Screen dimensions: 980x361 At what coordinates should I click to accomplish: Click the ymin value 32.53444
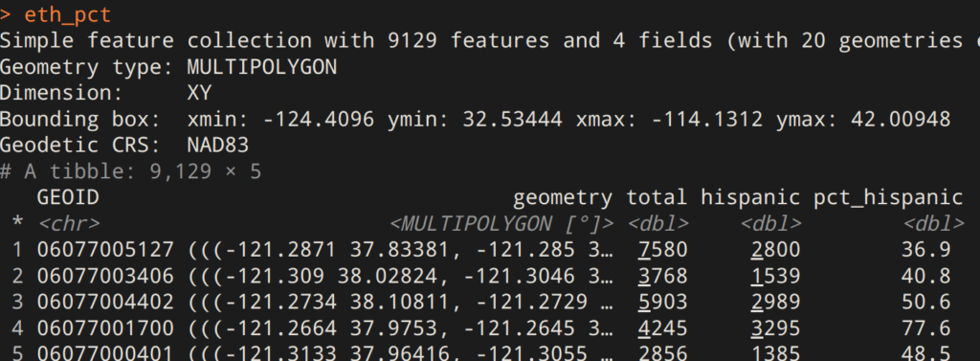(x=512, y=119)
